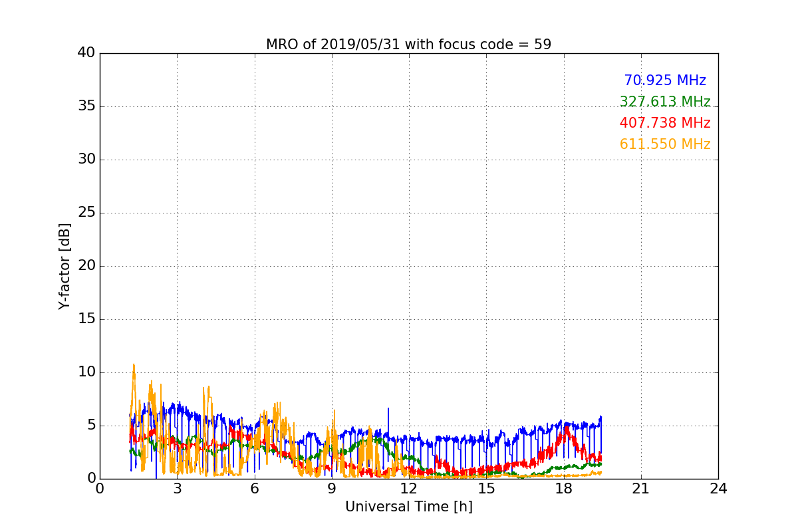Click the x-axis tick label 12

[x=408, y=488]
